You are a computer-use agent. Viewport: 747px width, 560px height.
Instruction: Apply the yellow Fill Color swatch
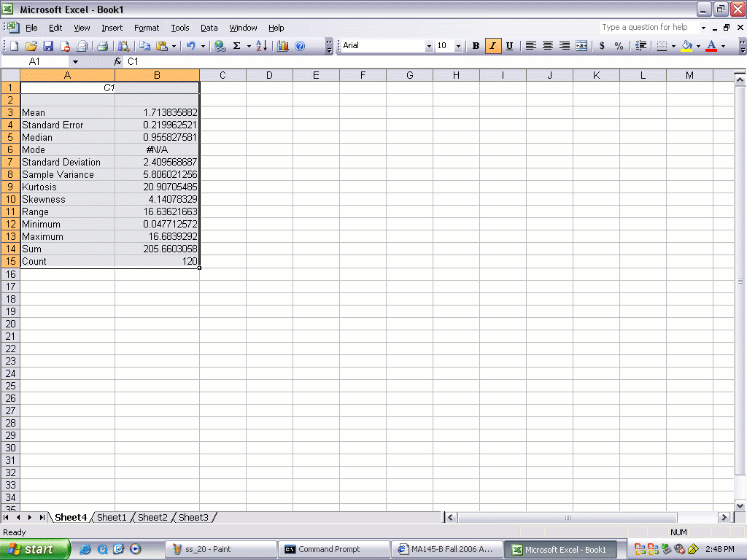[686, 46]
